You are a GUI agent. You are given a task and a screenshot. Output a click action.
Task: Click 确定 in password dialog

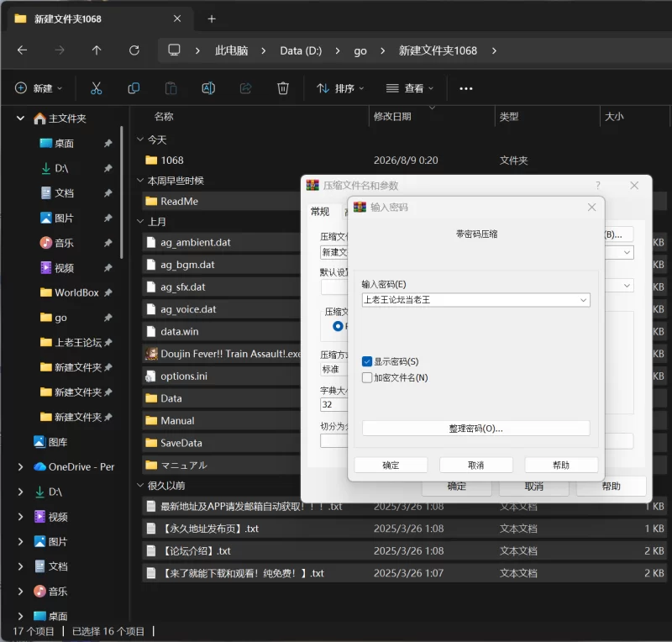pos(391,465)
